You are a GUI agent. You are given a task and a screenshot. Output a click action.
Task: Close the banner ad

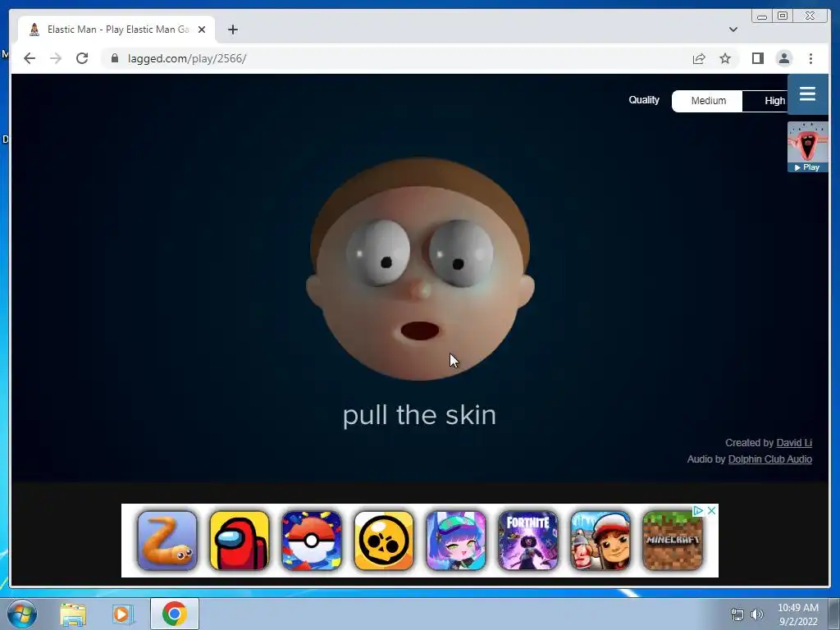pyautogui.click(x=711, y=510)
